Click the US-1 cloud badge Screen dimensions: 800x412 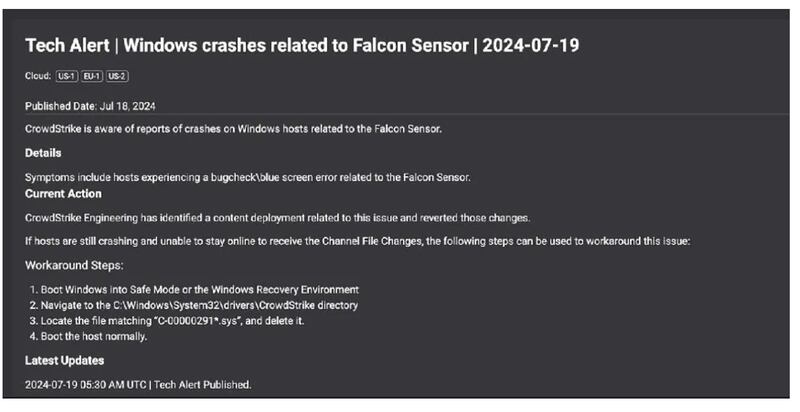[x=67, y=76]
